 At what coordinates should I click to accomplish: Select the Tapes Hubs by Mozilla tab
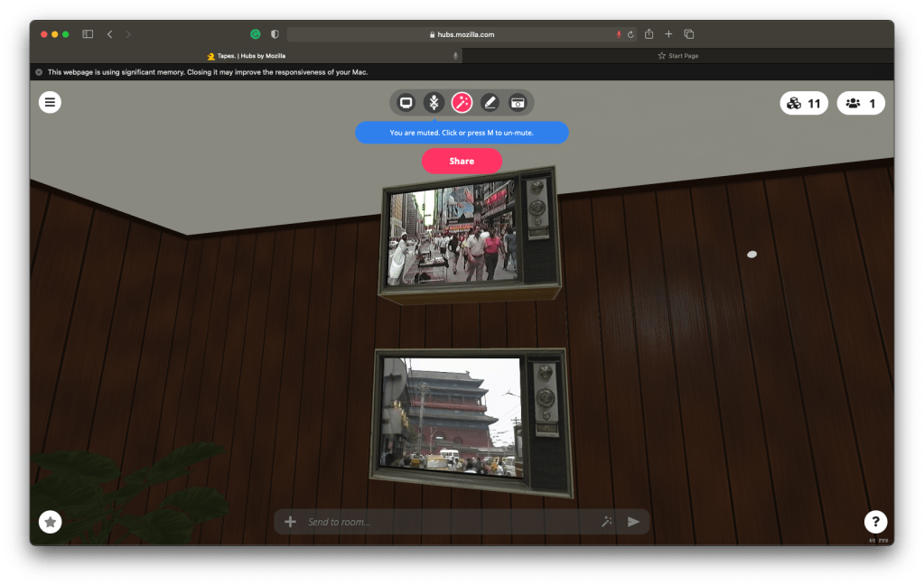click(246, 56)
